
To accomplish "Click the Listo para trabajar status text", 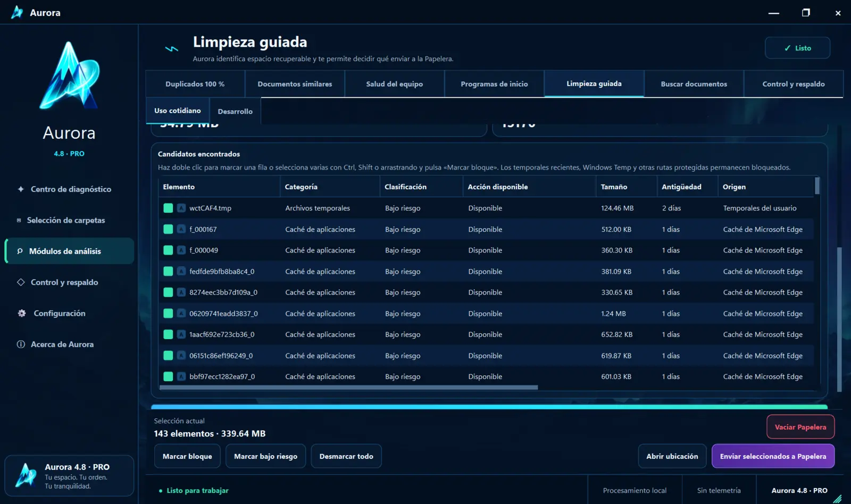I will (197, 491).
